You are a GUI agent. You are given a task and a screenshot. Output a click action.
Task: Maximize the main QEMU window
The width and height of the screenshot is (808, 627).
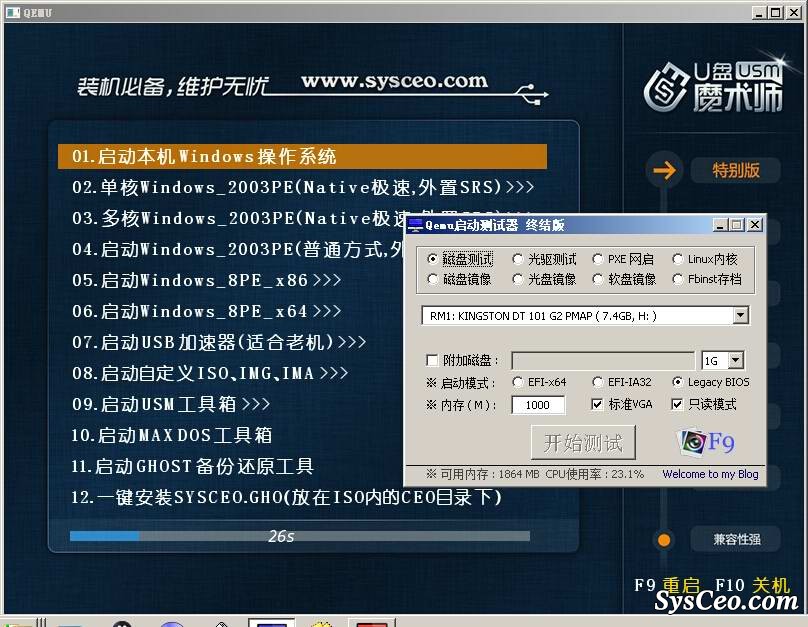click(x=776, y=12)
